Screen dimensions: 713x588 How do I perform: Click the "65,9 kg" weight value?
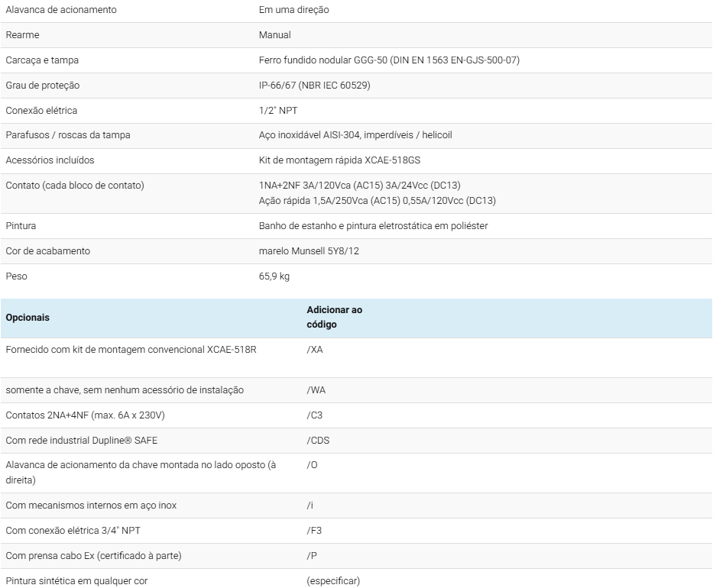coord(274,276)
